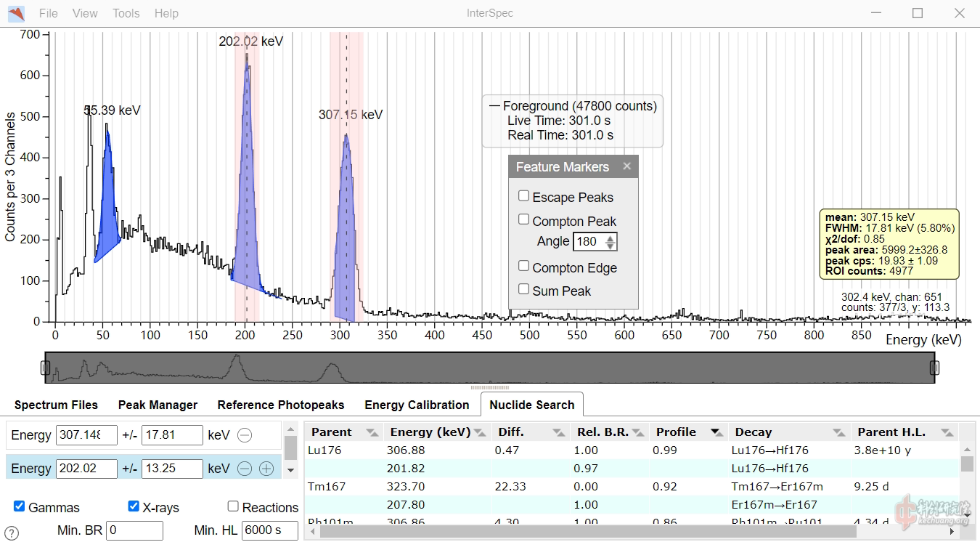Enable the Compton Peak checkbox
Screen dimensions: 980x542
coord(523,219)
